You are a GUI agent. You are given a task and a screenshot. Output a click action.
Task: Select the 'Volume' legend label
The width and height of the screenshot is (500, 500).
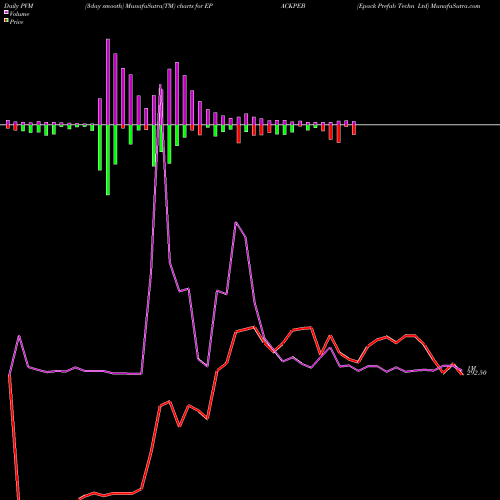pos(19,14)
